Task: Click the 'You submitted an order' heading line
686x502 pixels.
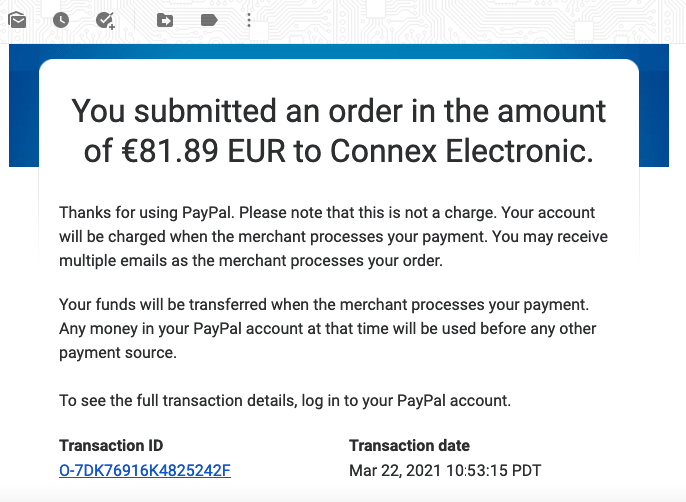Action: coord(339,111)
